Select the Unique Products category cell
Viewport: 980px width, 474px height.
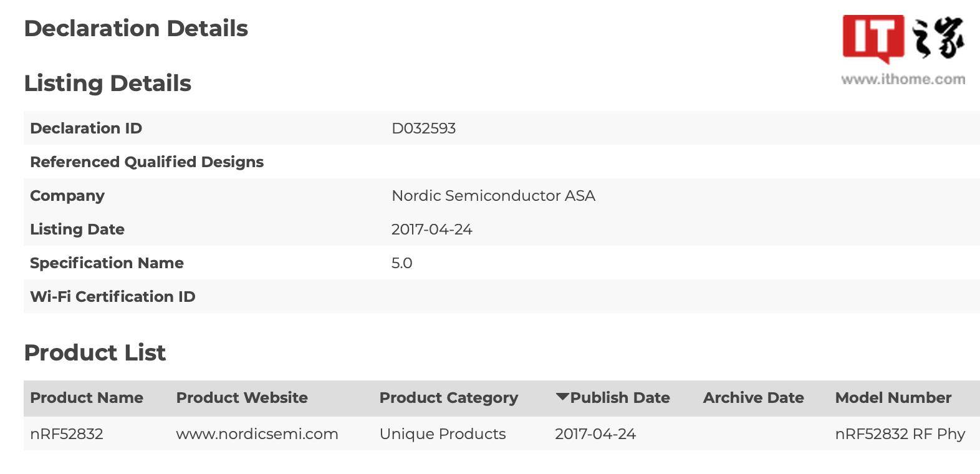coord(443,434)
